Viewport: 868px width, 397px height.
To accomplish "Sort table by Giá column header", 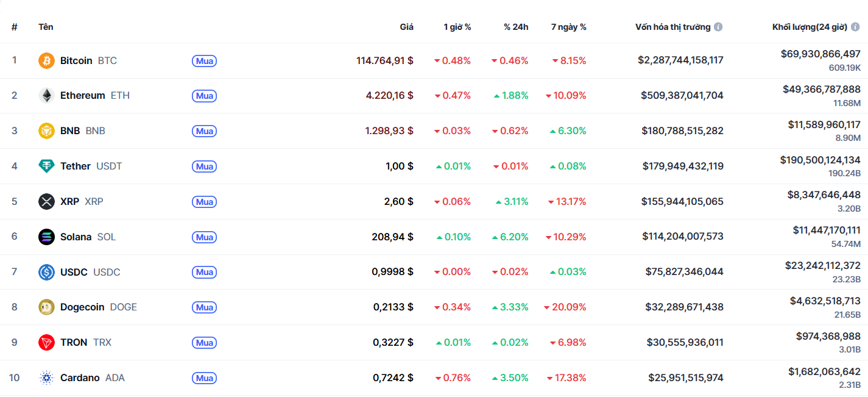I will pos(406,27).
